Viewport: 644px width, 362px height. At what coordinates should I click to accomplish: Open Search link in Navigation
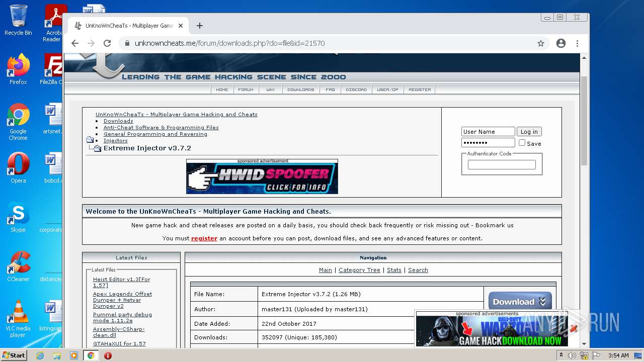[x=418, y=270]
